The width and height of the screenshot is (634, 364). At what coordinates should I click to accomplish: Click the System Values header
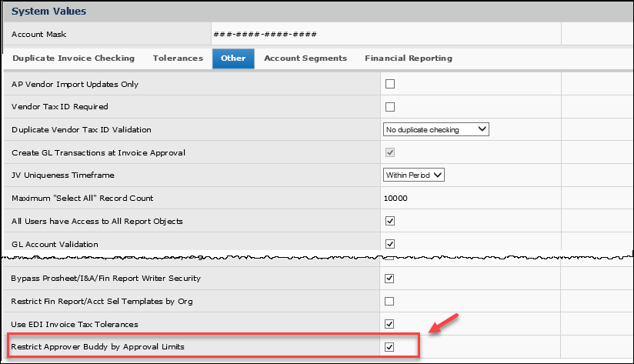pyautogui.click(x=48, y=12)
